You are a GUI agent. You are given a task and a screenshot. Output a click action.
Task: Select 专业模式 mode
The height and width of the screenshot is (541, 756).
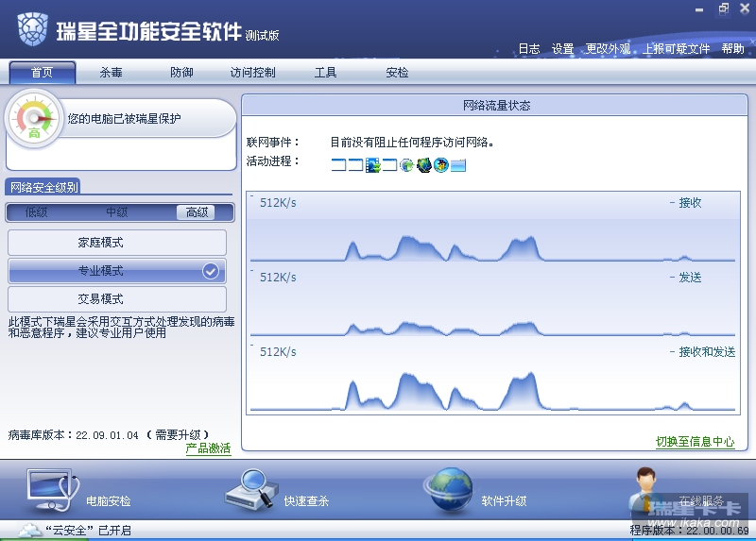(117, 271)
